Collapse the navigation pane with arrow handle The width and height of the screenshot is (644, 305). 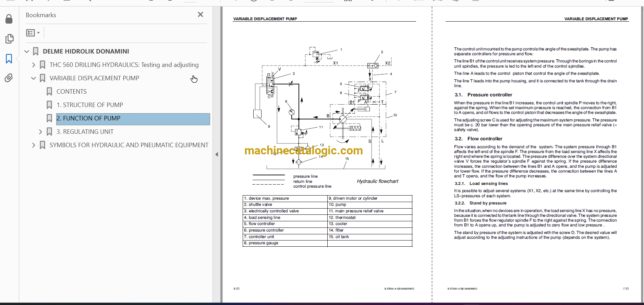(217, 154)
